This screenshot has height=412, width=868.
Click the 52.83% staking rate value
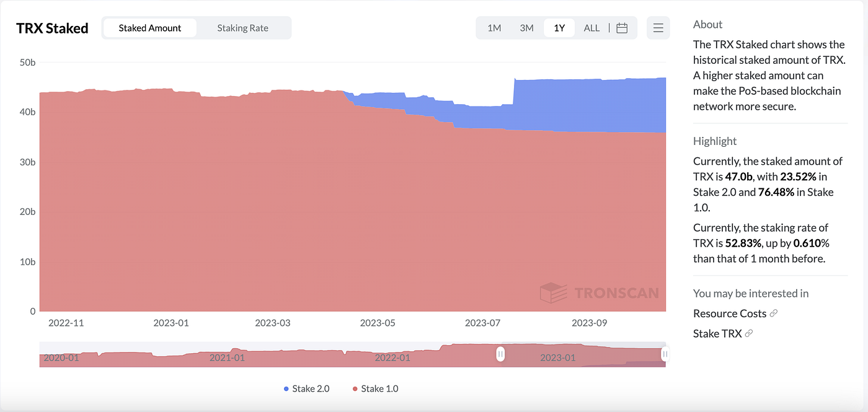coord(743,243)
